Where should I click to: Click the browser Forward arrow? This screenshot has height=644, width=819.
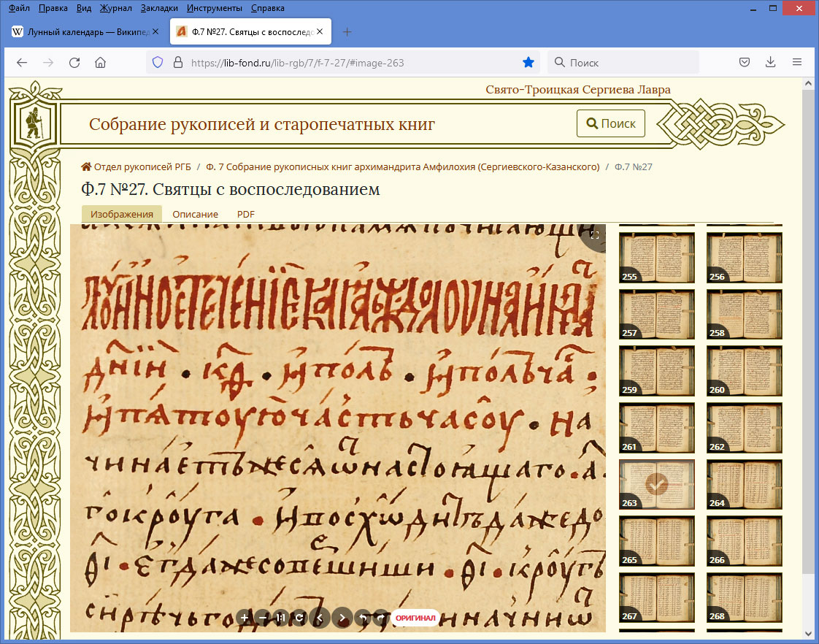[x=48, y=63]
